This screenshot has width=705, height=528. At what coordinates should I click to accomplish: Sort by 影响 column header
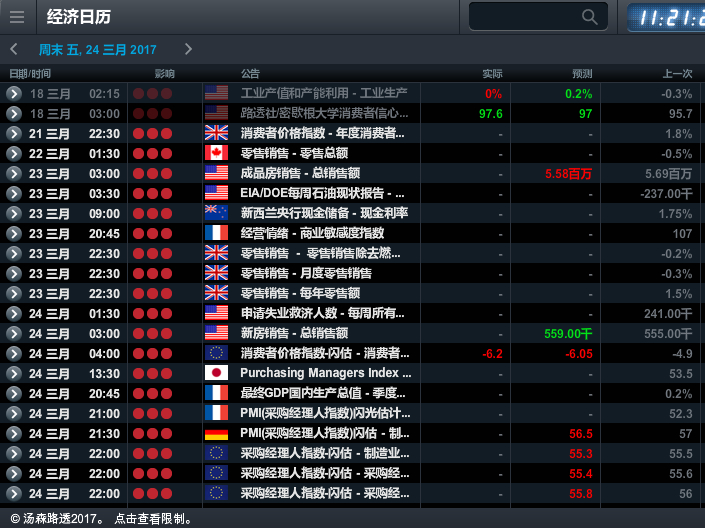(x=164, y=74)
